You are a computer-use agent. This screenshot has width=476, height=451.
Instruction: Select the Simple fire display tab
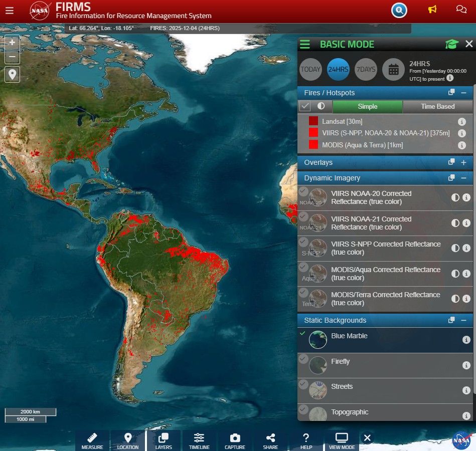[367, 106]
